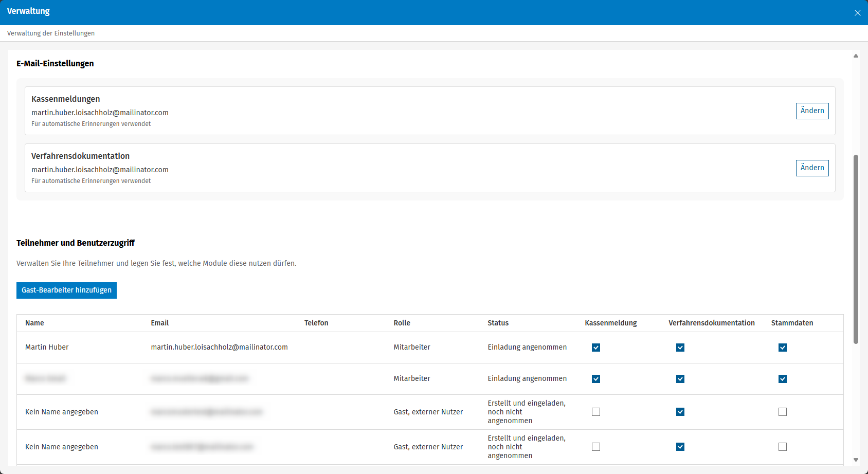The image size is (868, 474).
Task: Change the Kassenmeldungen email via Ändern
Action: coord(812,111)
